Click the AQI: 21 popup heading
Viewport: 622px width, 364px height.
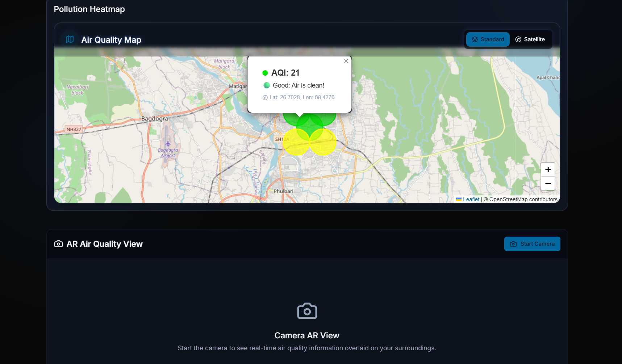285,73
